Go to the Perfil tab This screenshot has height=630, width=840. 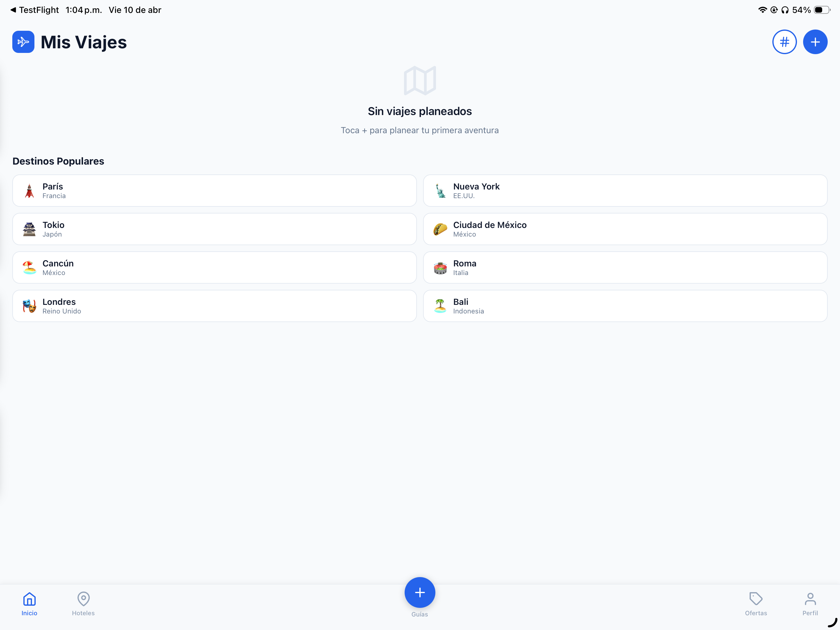point(810,604)
